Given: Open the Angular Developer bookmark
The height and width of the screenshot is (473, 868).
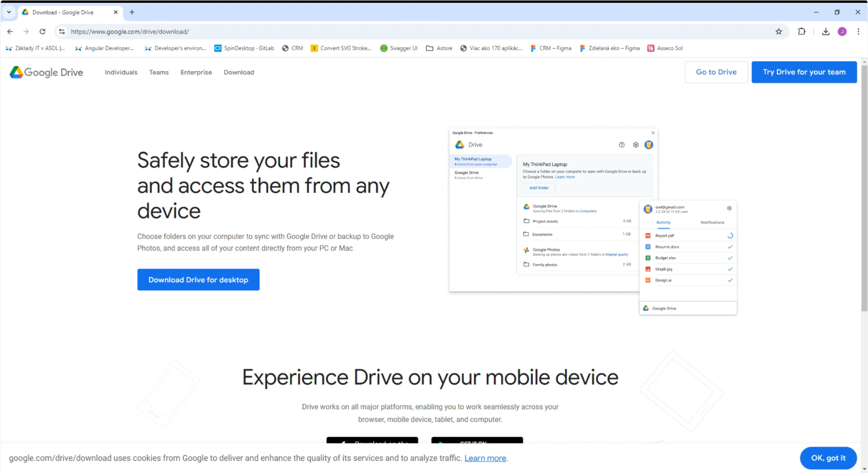Looking at the screenshot, I should pos(104,48).
